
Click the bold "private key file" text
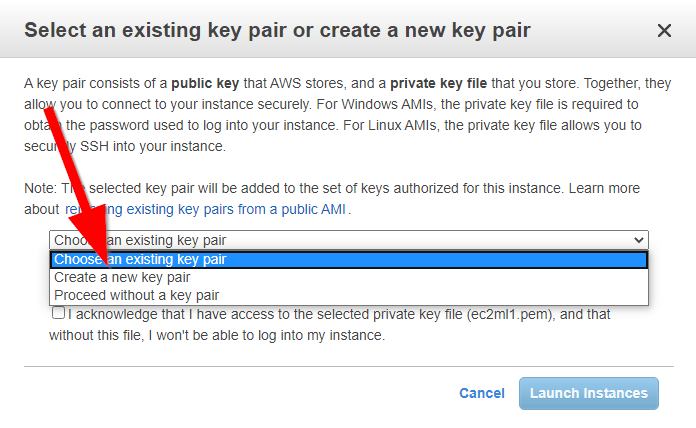pyautogui.click(x=440, y=82)
